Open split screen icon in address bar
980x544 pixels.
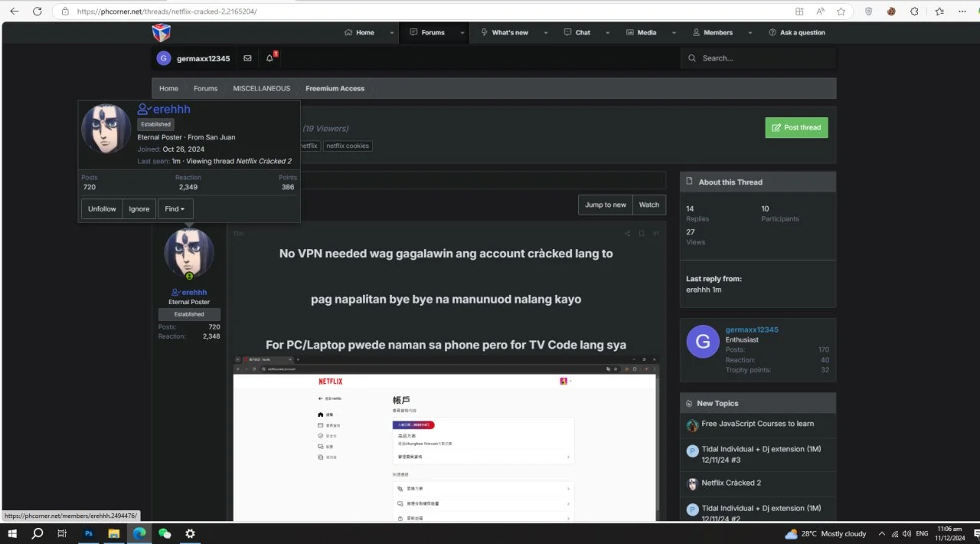[x=799, y=11]
